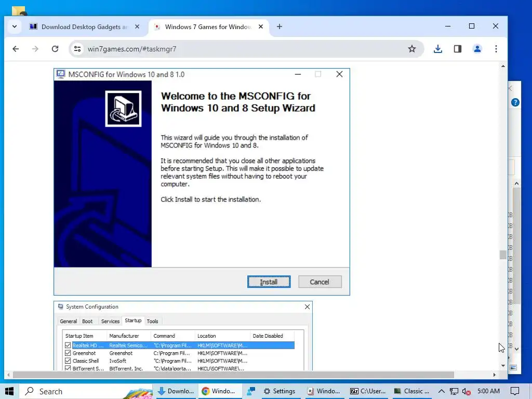532x399 pixels.
Task: Expand the tab search dropdown arrow
Action: (14, 26)
